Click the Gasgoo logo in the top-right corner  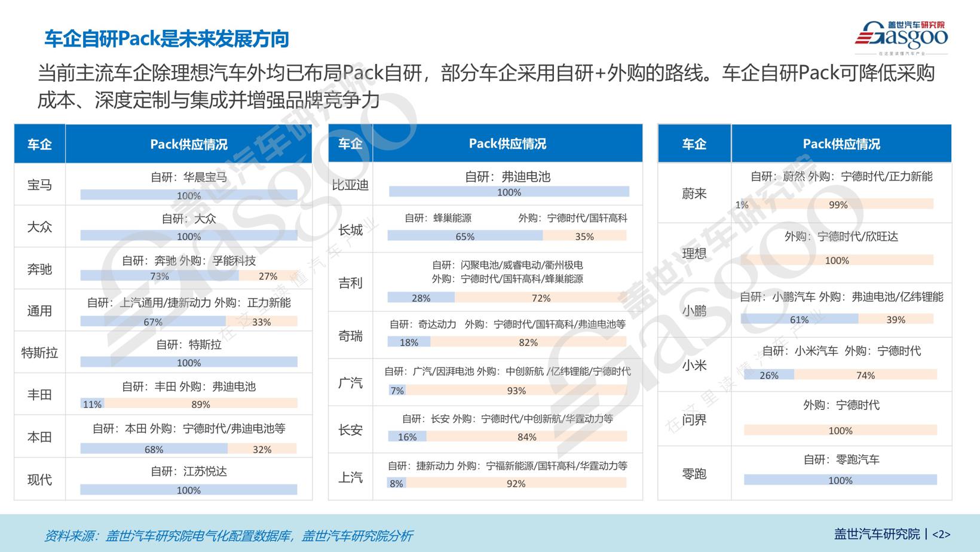tap(901, 37)
